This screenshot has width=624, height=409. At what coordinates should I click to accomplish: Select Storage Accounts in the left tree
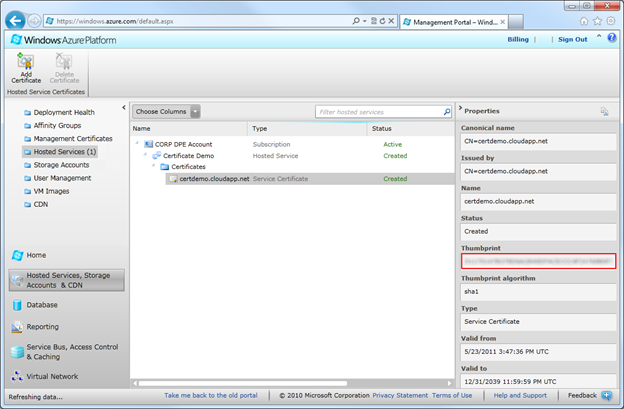click(61, 165)
